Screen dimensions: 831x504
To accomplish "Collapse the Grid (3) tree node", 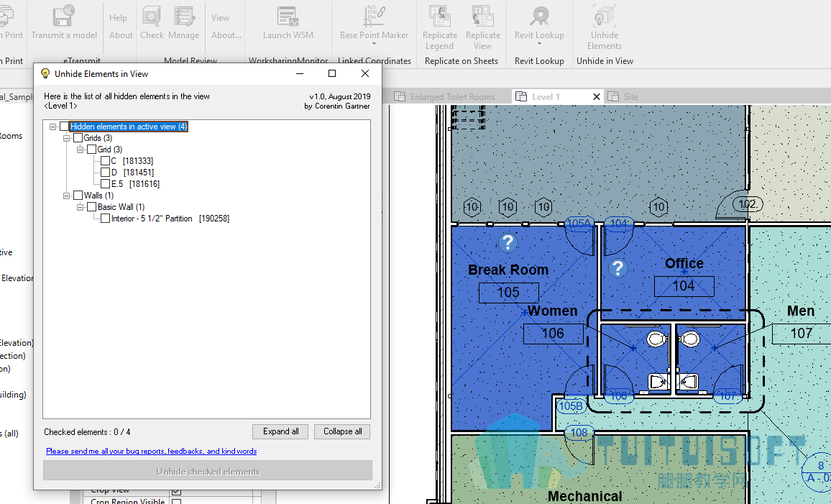I will point(80,150).
